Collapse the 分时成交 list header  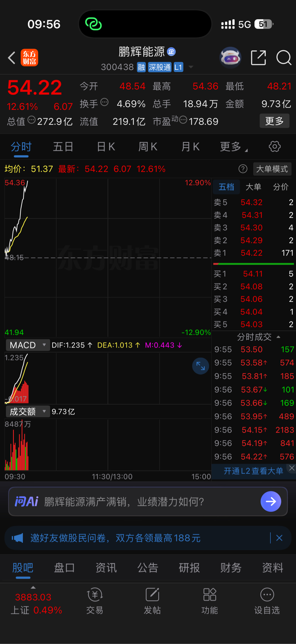258,337
